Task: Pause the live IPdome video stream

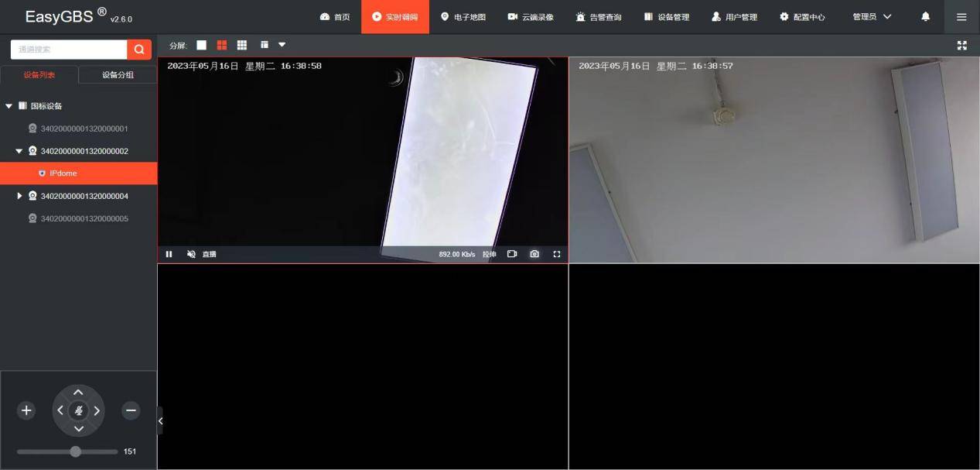Action: point(169,253)
